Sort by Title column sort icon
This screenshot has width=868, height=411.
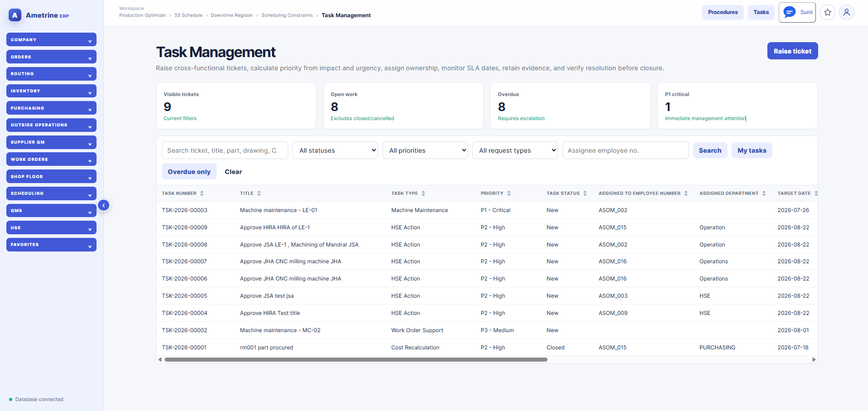[259, 193]
